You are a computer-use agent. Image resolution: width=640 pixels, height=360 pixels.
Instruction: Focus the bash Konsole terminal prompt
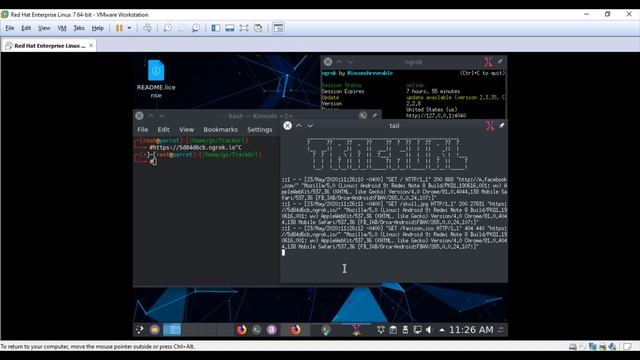(x=153, y=162)
